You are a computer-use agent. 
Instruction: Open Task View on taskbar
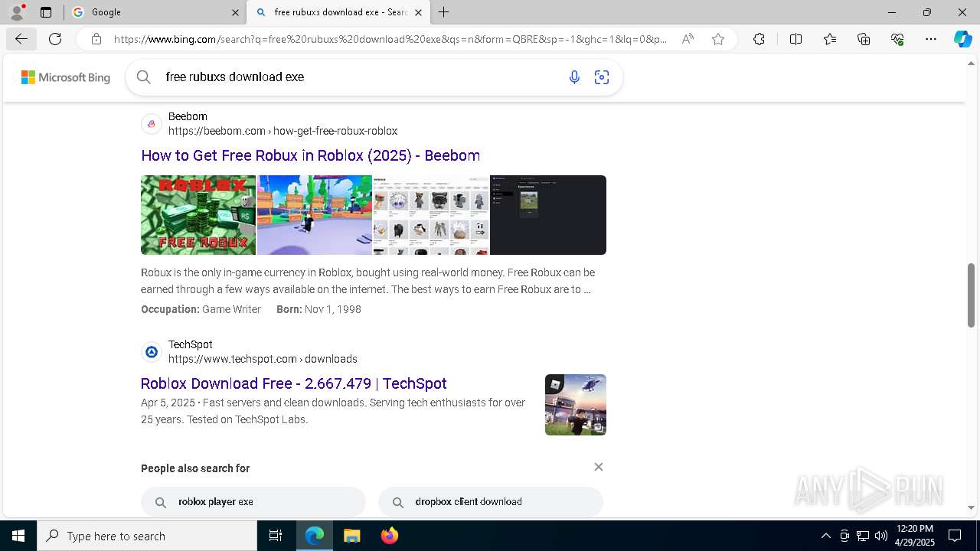point(276,536)
